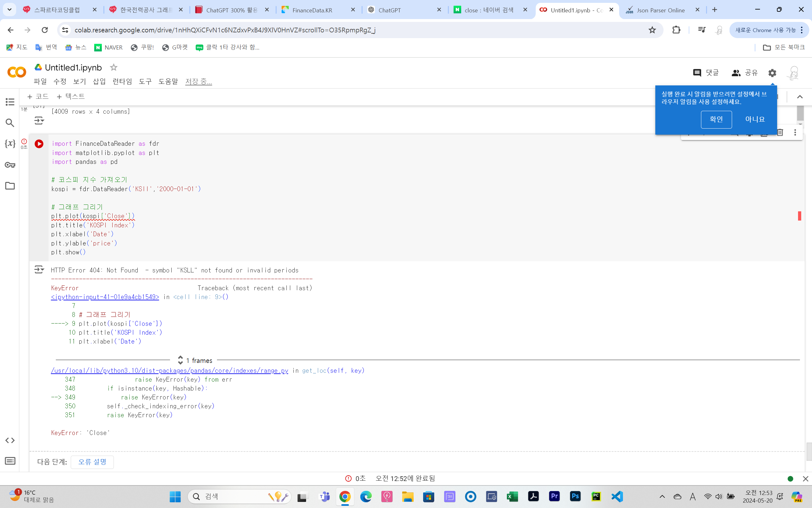This screenshot has height=508, width=812.
Task: Open the 파일 menu
Action: tap(40, 81)
